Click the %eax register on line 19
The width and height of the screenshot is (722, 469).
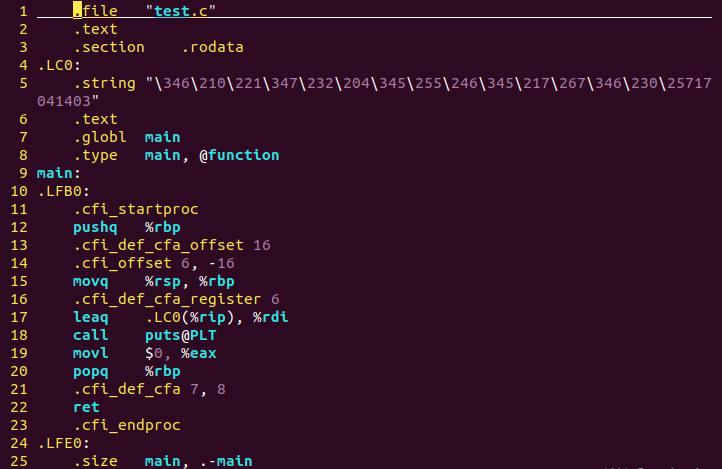tap(198, 353)
